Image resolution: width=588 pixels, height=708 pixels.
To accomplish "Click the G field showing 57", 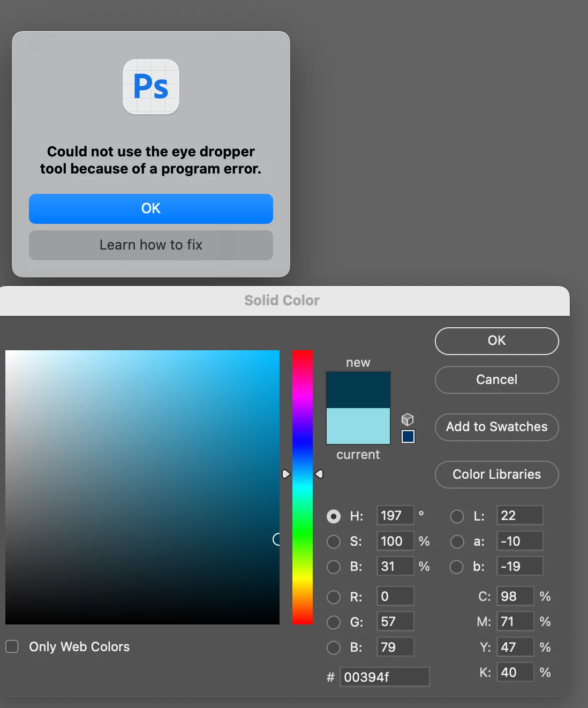I will coord(395,621).
